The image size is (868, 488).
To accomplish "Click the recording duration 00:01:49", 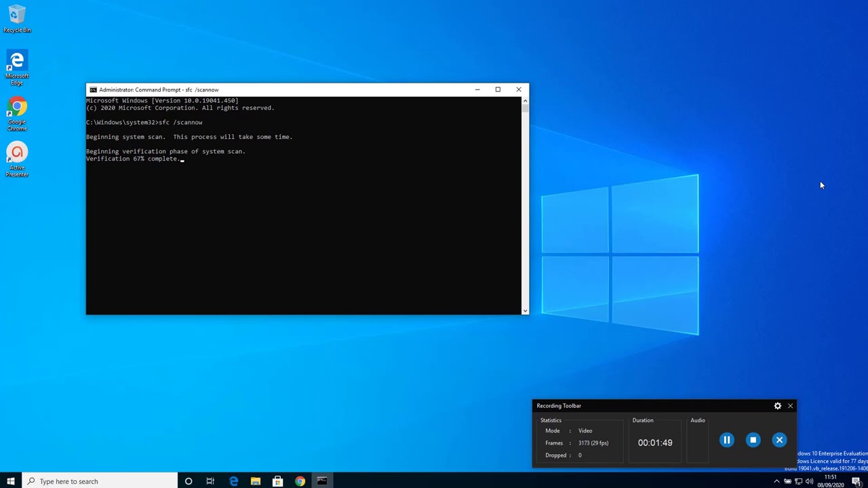I will point(655,443).
